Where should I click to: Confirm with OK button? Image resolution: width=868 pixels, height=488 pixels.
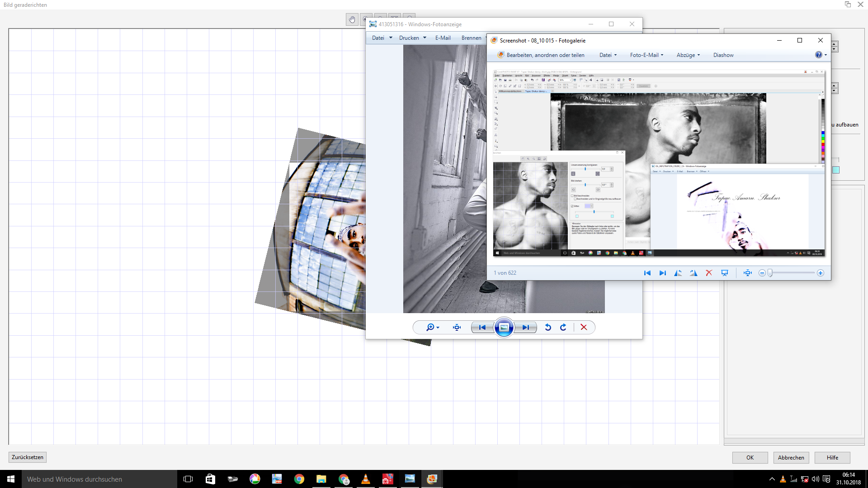750,458
